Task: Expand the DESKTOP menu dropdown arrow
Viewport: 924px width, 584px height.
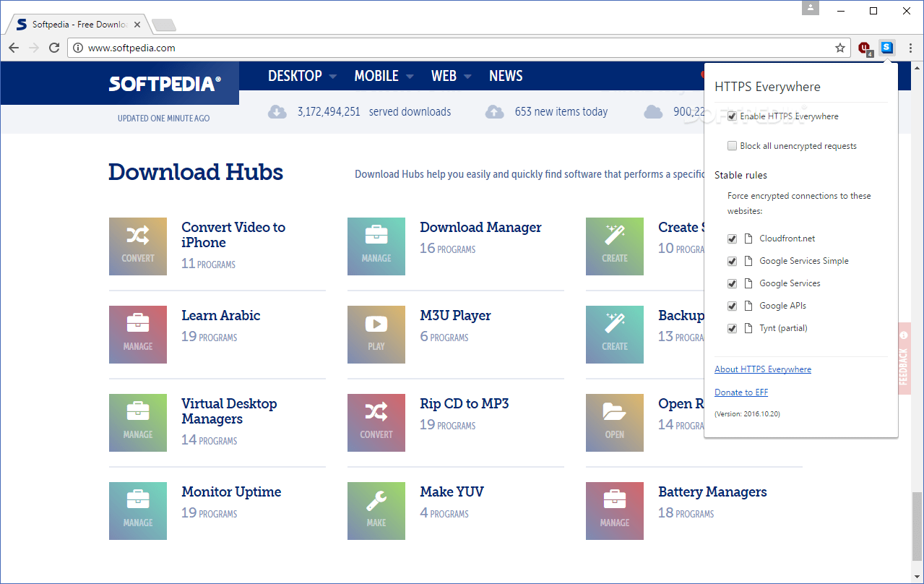Action: coord(333,77)
